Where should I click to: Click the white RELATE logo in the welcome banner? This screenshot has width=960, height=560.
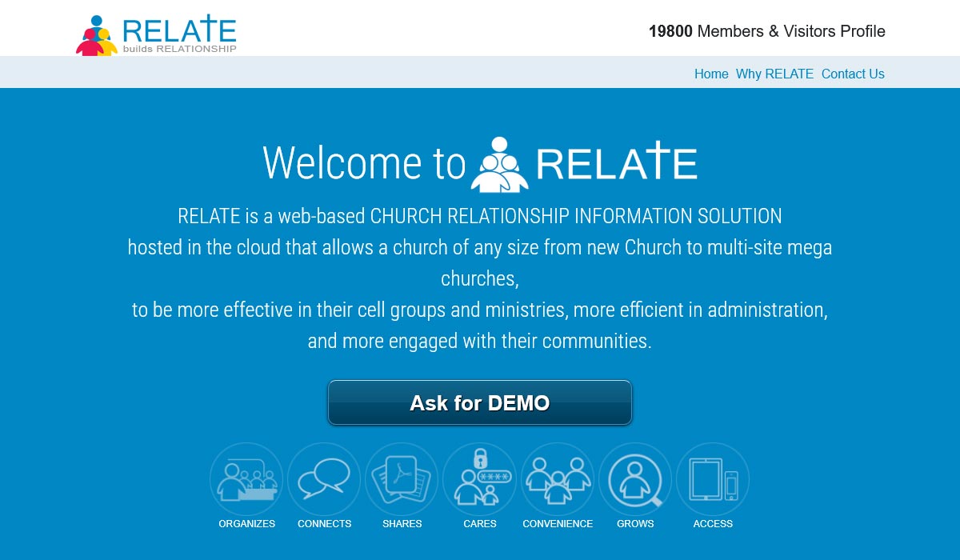click(584, 164)
